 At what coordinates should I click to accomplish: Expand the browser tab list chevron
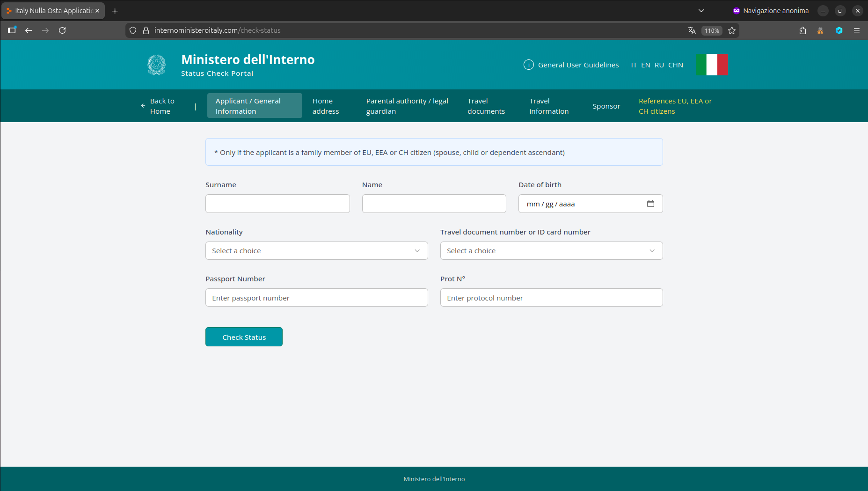pyautogui.click(x=701, y=11)
